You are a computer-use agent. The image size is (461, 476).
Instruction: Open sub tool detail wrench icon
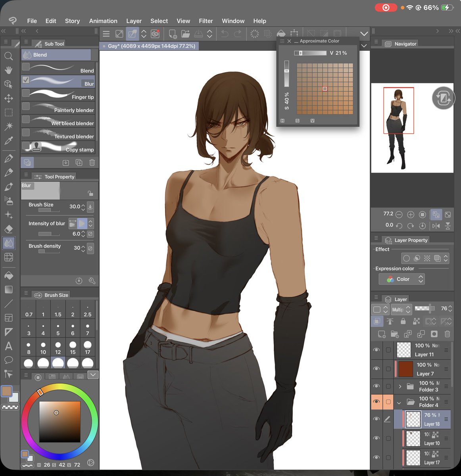pos(92,281)
